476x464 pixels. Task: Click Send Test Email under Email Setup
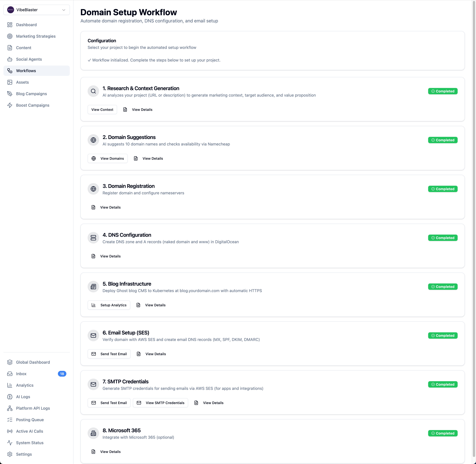(x=109, y=354)
